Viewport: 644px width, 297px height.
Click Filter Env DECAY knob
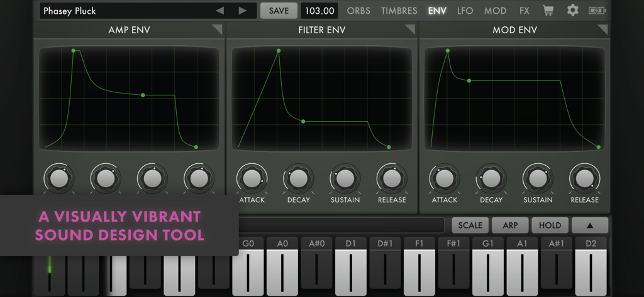coord(299,178)
